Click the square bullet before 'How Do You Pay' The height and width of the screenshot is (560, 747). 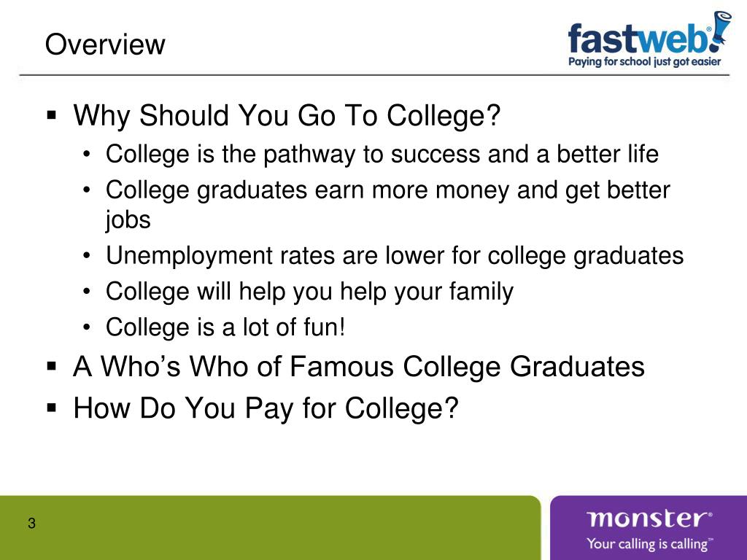(52, 408)
